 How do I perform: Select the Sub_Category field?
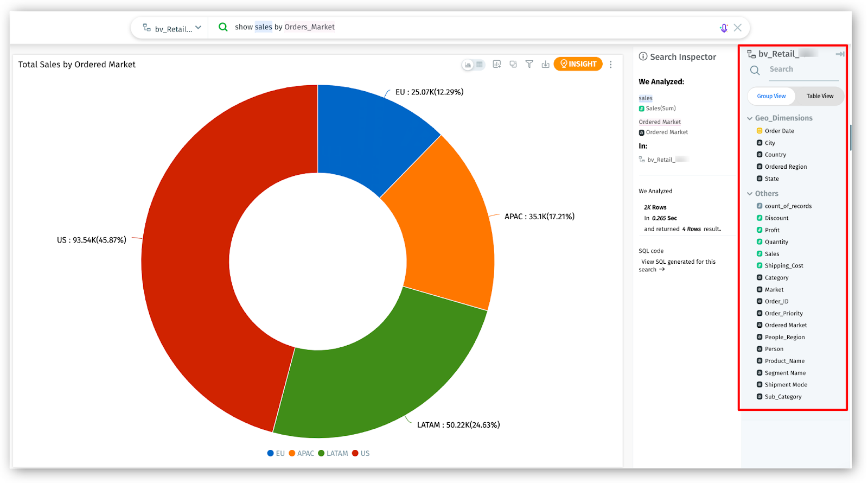783,397
